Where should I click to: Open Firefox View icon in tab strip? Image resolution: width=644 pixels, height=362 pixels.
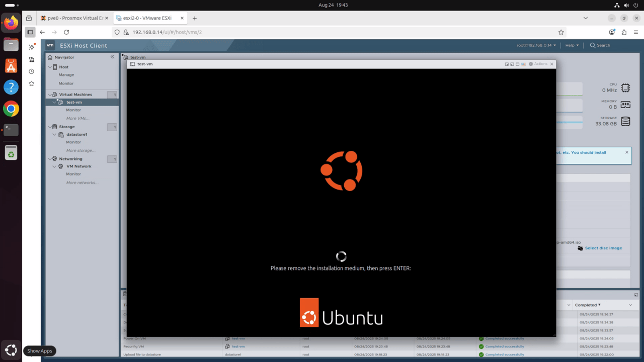click(x=29, y=18)
